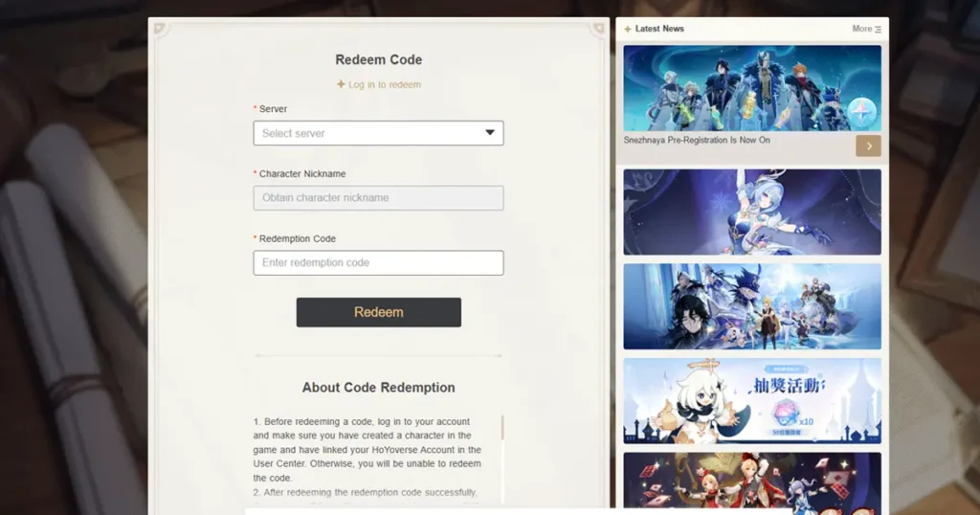
Task: Open the Snezhnaya Pre-Registration Is Now On headline
Action: pyautogui.click(x=697, y=140)
